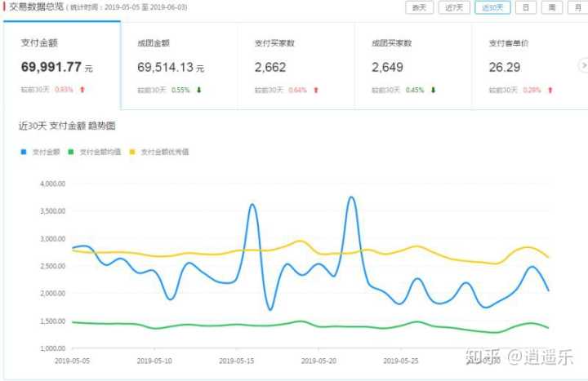
Task: Expand next metrics with right chevron arrow
Action: pos(581,65)
